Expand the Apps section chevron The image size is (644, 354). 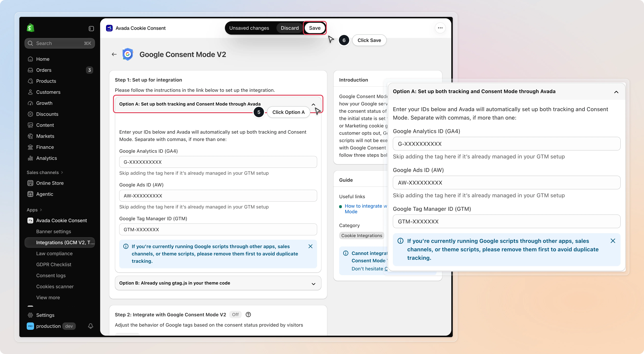pos(41,210)
